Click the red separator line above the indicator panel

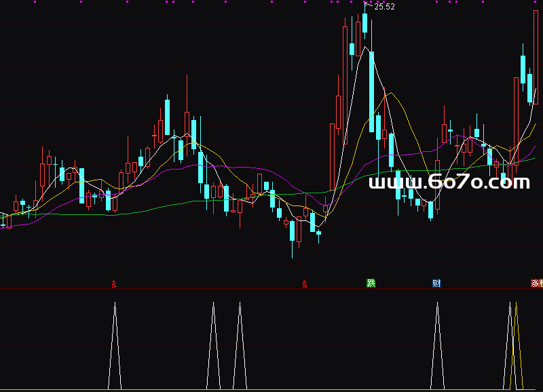(x=271, y=290)
